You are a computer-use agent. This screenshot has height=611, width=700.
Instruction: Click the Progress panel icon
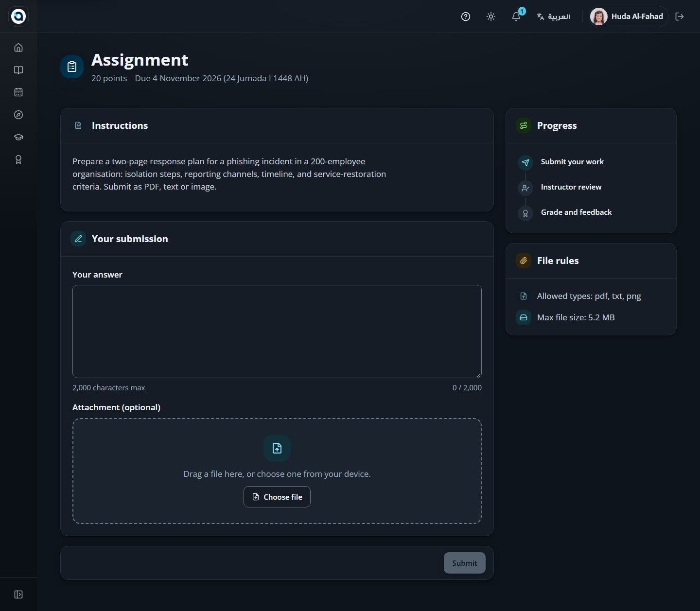[x=524, y=125]
